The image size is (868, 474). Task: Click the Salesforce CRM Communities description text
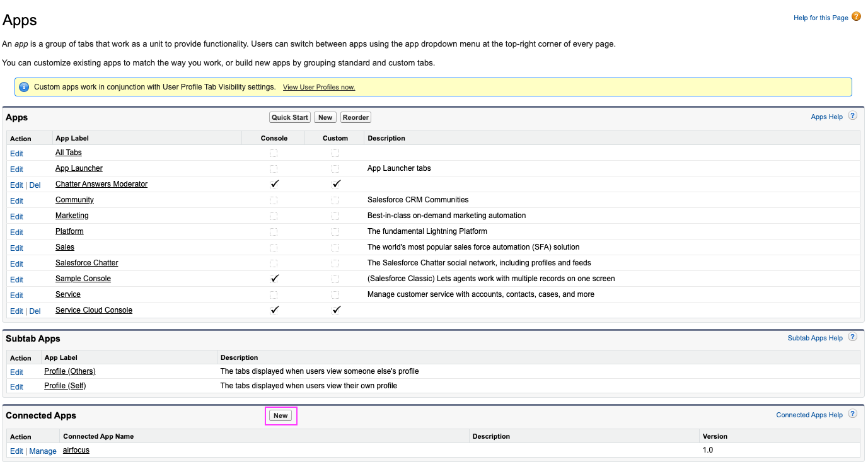click(418, 200)
